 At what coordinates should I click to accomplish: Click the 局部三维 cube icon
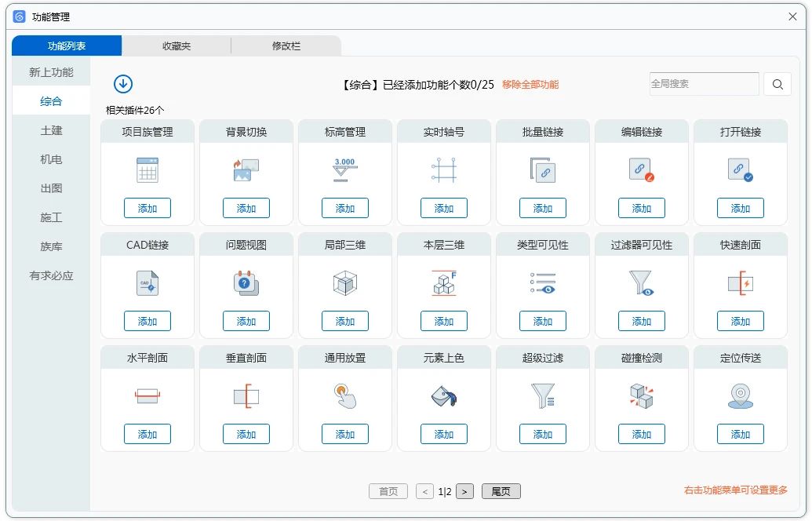345,283
